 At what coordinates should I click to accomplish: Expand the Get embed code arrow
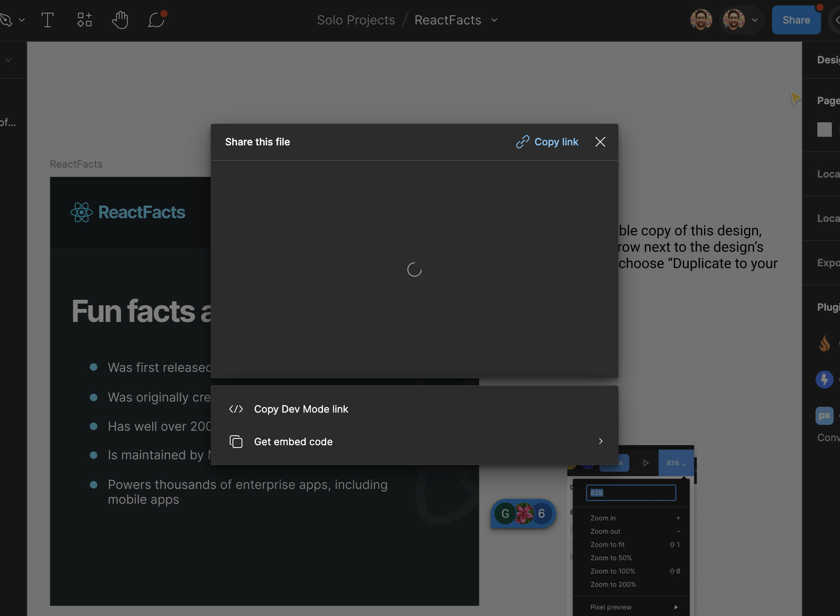coord(601,441)
